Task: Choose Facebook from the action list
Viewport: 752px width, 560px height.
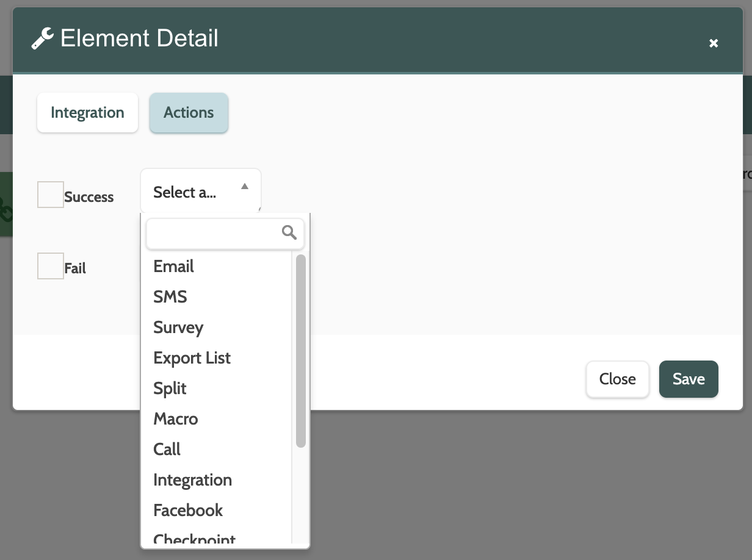Action: pyautogui.click(x=188, y=511)
